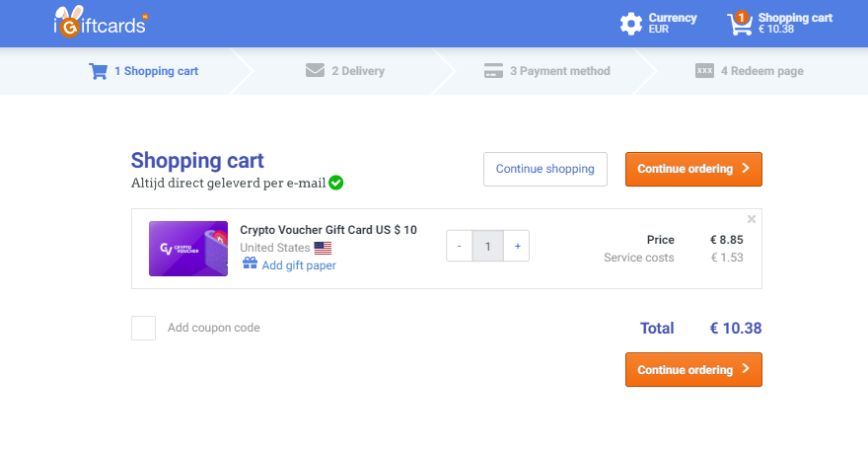The height and width of the screenshot is (450, 868).
Task: Click the envelope icon for Delivery step
Action: pyautogui.click(x=315, y=70)
